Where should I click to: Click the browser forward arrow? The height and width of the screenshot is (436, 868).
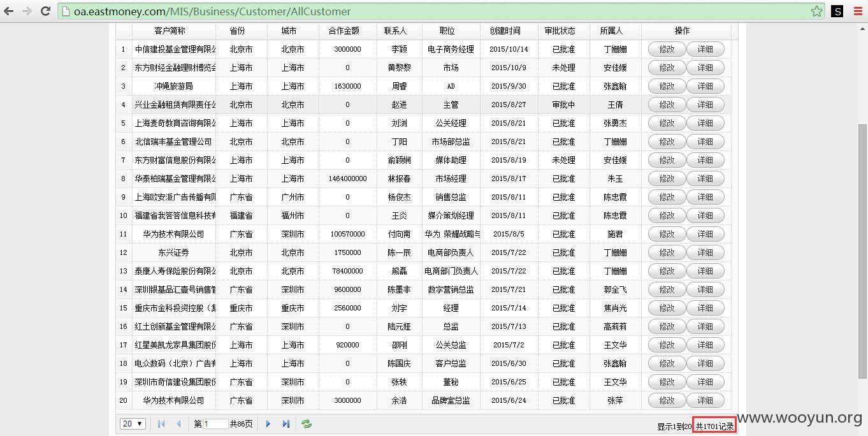tap(27, 11)
